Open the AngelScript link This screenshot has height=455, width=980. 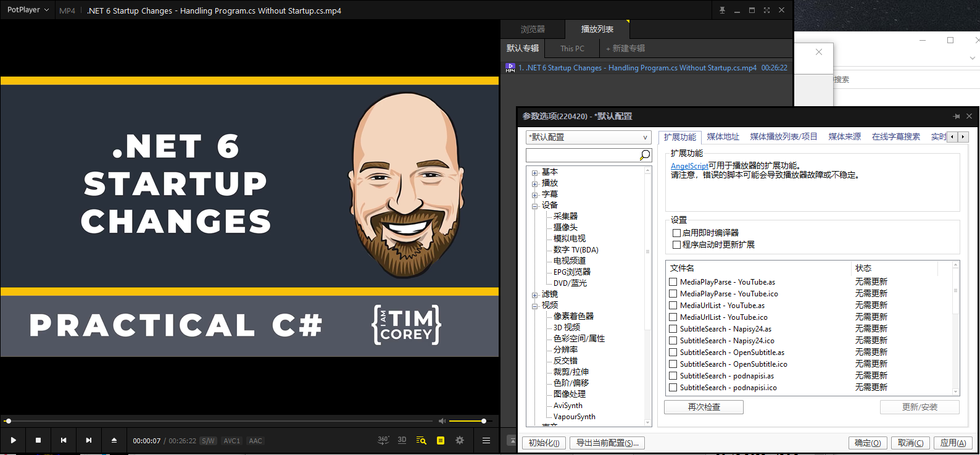689,166
